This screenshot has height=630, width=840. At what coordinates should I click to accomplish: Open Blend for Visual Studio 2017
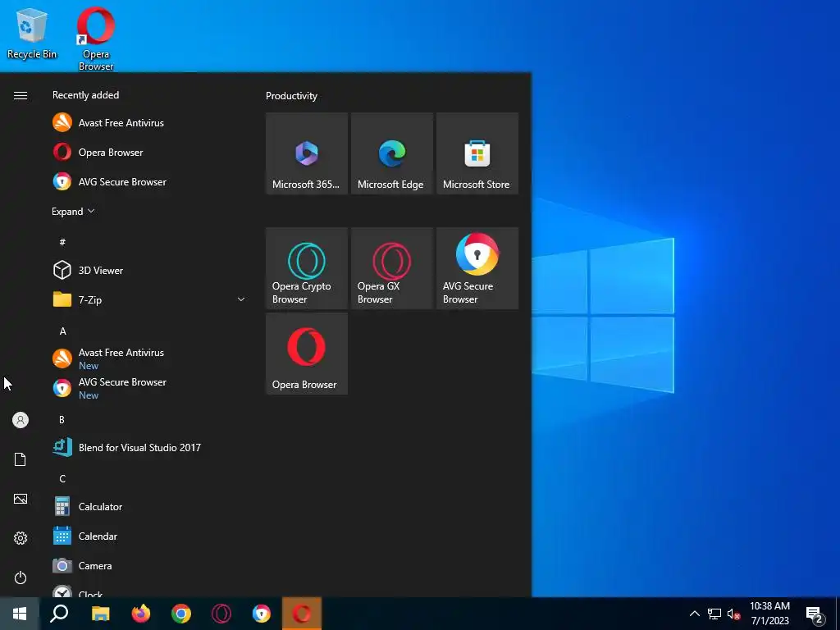tap(149, 447)
